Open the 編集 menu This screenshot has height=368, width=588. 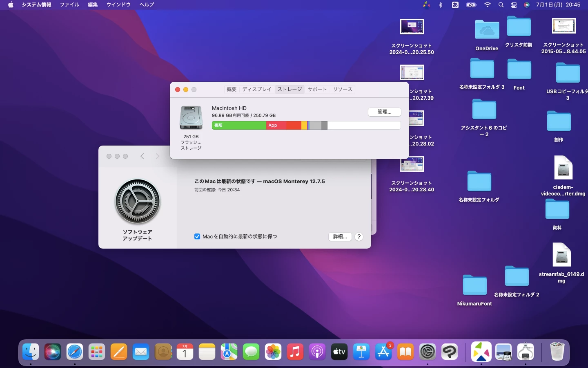[93, 5]
